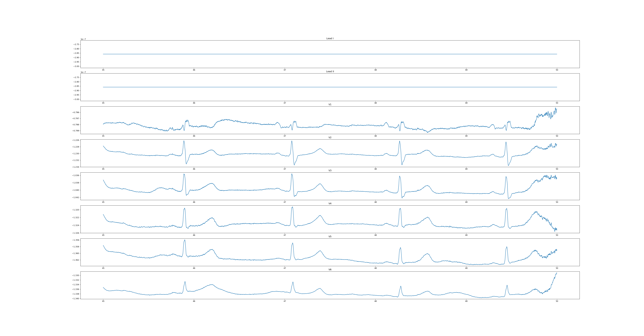Click the x-axis tick 48 below V1 plot

(376, 136)
